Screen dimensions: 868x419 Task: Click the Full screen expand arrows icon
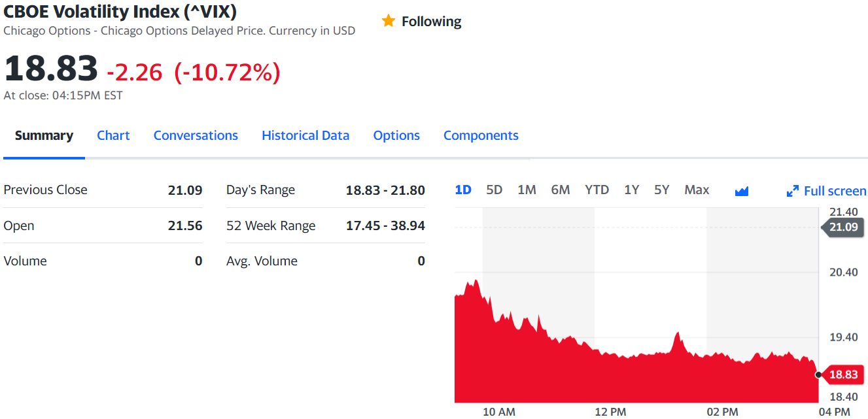pyautogui.click(x=793, y=192)
